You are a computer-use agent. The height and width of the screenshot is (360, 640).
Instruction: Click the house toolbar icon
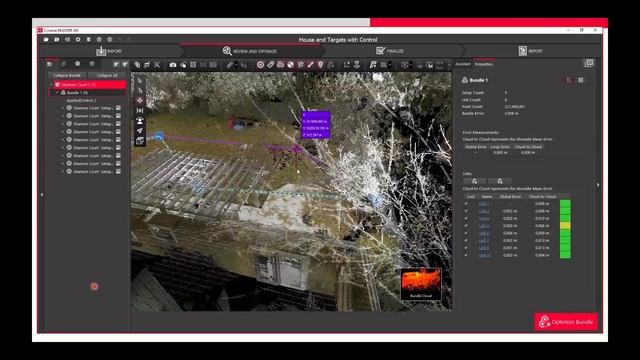301,64
